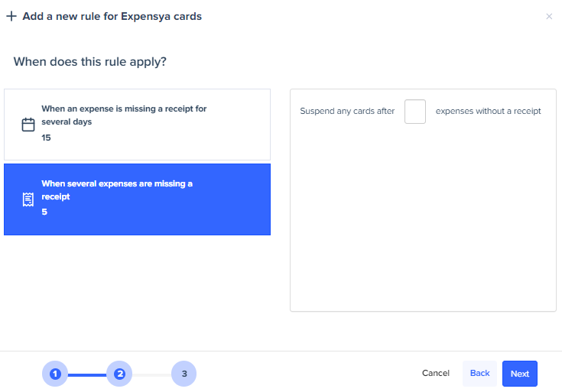Select the several expenses missing a receipt rule

137,199
